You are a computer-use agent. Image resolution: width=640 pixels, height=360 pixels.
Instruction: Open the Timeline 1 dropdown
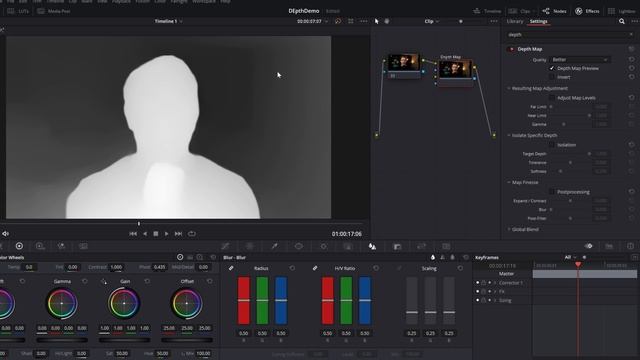(x=169, y=21)
